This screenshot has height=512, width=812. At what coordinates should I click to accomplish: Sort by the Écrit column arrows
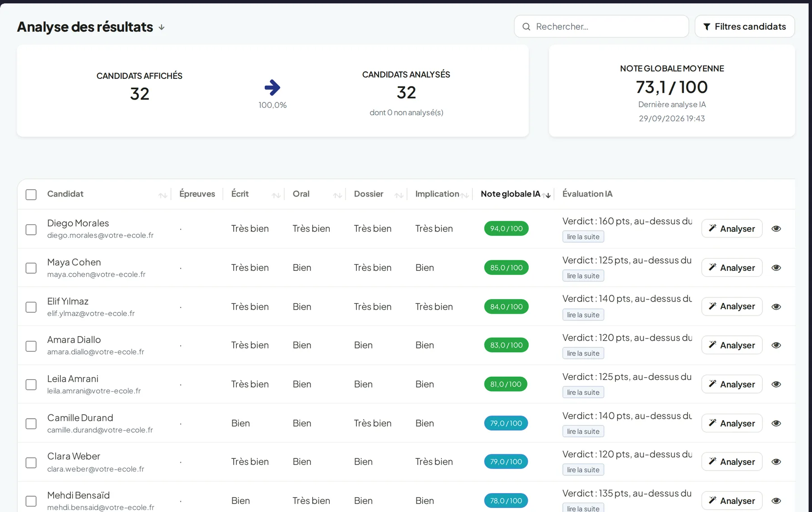coord(276,195)
